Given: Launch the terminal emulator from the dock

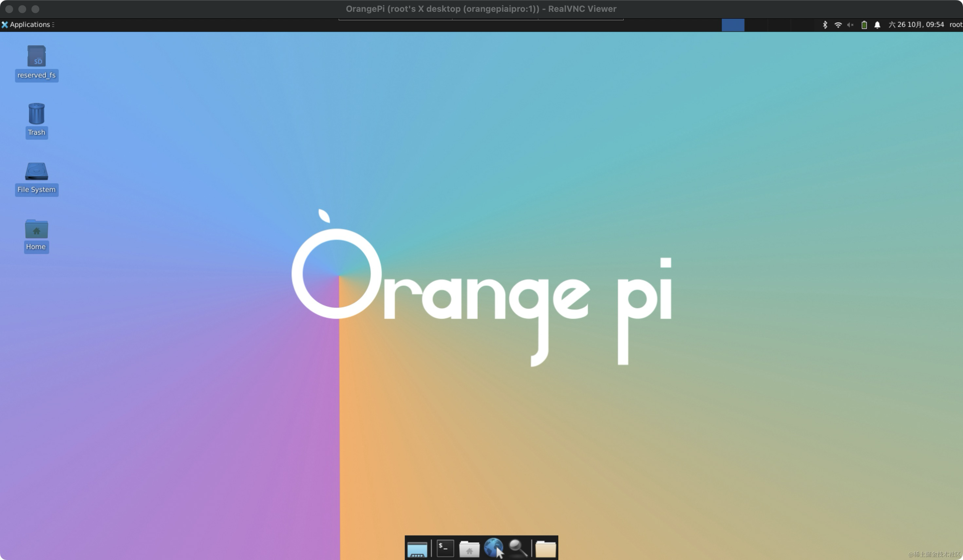Looking at the screenshot, I should (x=445, y=548).
